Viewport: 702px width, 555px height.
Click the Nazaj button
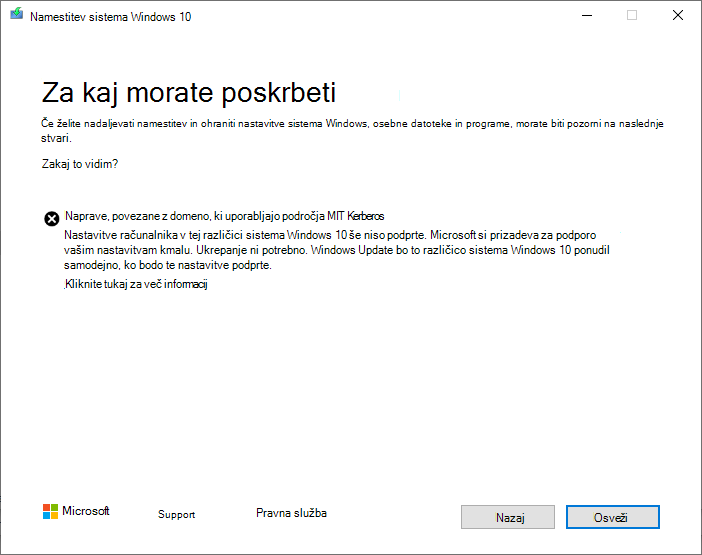pos(508,517)
